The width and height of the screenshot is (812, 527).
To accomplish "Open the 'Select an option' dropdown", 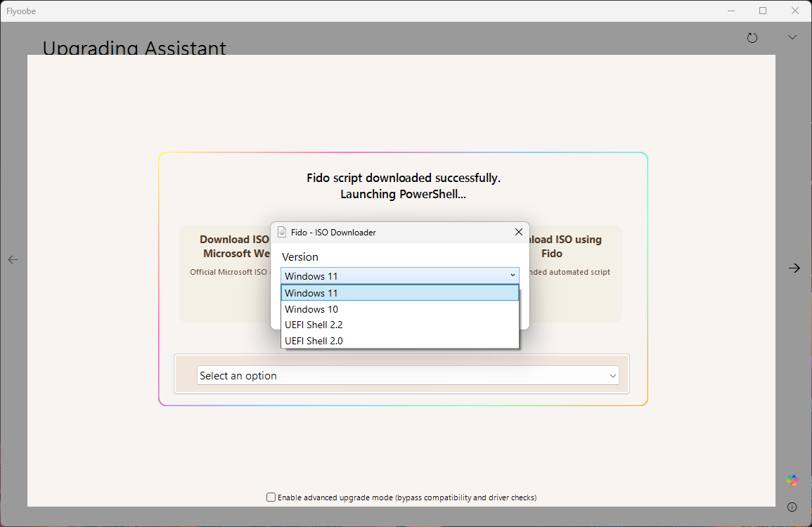I will [408, 375].
